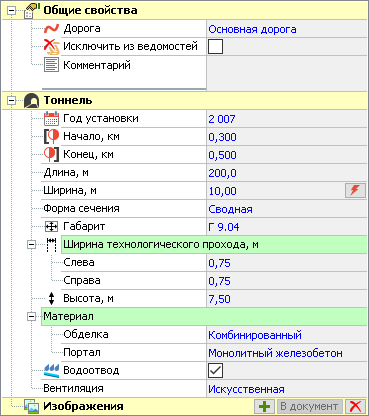The height and width of the screenshot is (416, 369).
Task: Click the red road icon beside Дорога
Action: click(x=51, y=29)
